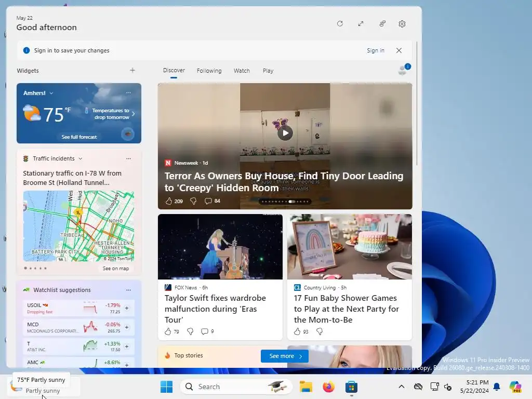This screenshot has width=532, height=399.
Task: Click the feed vertical scrollbar
Action: pyautogui.click(x=417, y=103)
